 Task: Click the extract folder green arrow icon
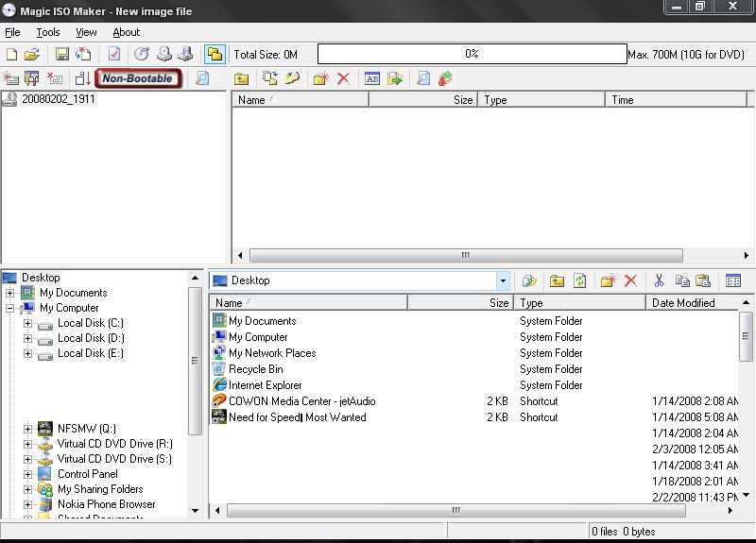[394, 78]
